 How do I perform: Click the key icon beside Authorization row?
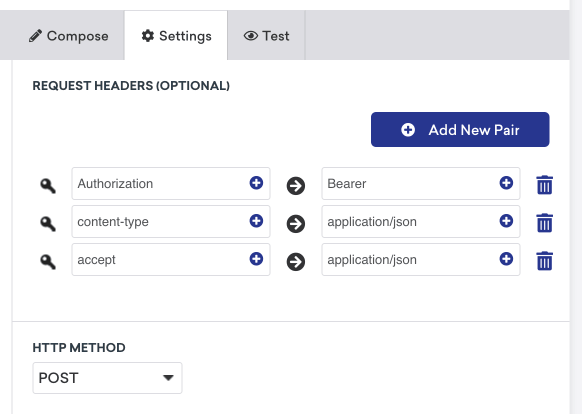tap(48, 186)
